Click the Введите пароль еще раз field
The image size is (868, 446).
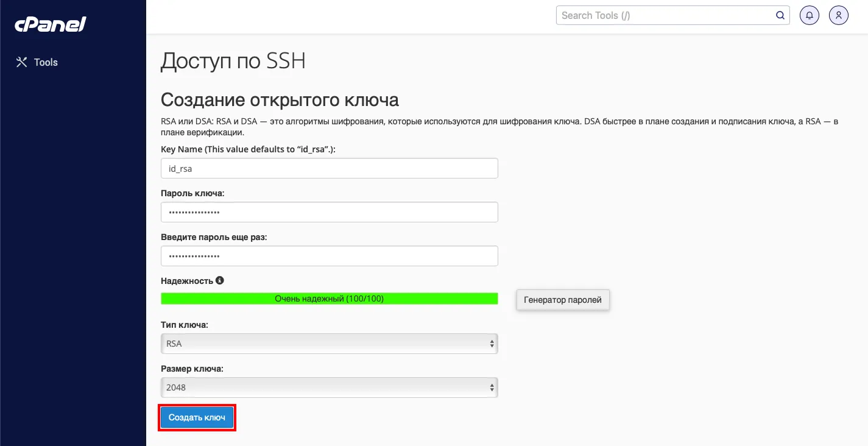330,256
